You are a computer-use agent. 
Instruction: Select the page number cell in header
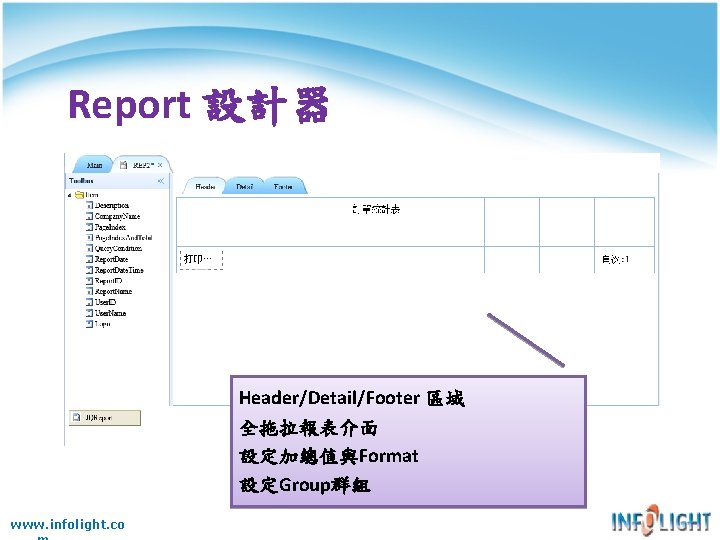coord(624,260)
